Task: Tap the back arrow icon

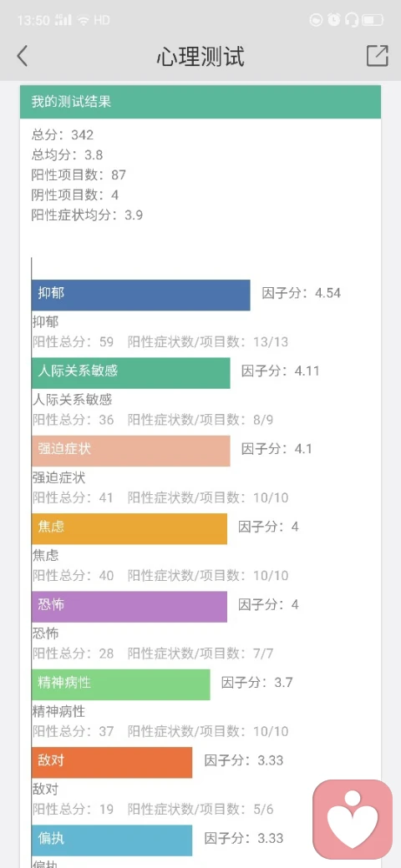Action: pyautogui.click(x=23, y=56)
